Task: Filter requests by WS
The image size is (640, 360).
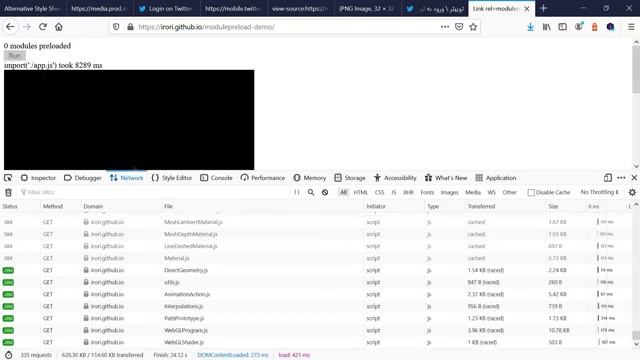Action: pos(492,192)
